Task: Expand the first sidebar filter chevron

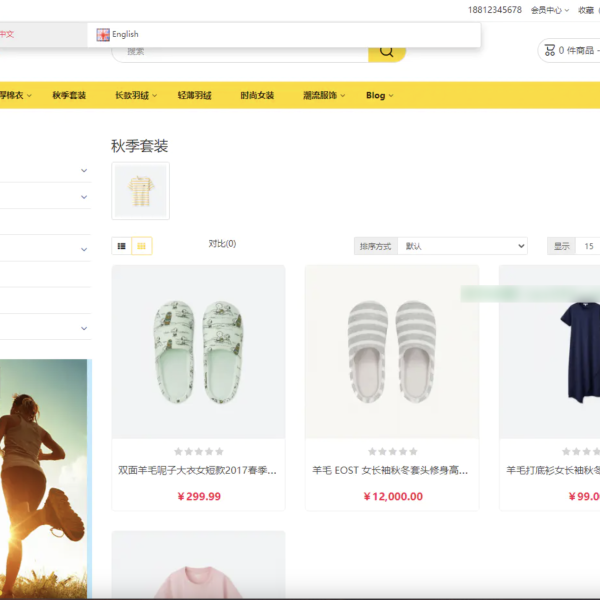Action: coord(84,170)
